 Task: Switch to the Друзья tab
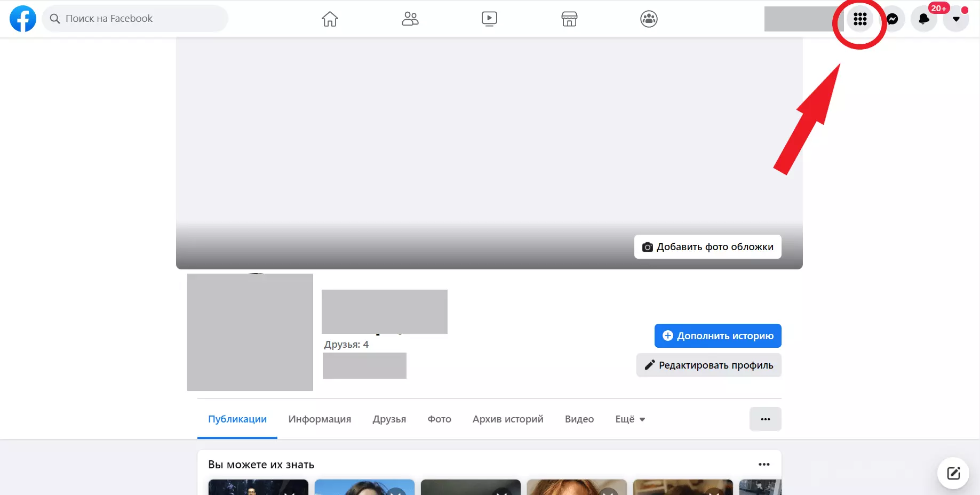[389, 419]
